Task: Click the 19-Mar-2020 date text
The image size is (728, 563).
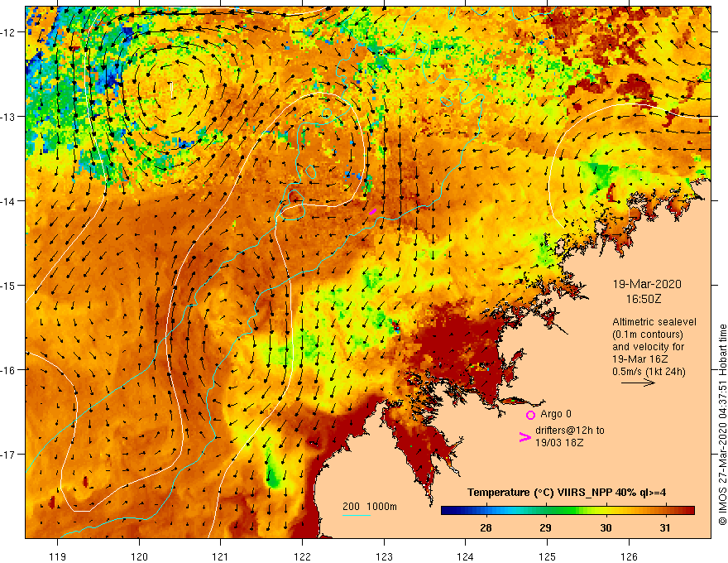Action: coord(647,284)
